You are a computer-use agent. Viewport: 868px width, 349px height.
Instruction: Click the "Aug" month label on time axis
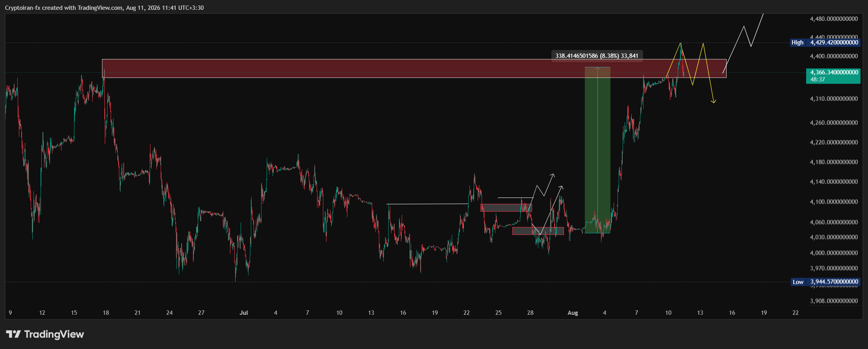coord(573,313)
